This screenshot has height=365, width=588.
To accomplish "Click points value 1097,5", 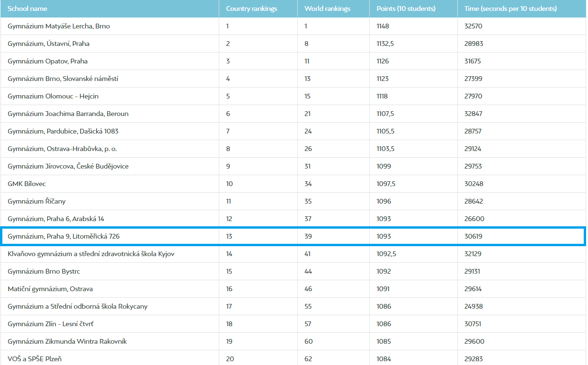I will click(386, 184).
